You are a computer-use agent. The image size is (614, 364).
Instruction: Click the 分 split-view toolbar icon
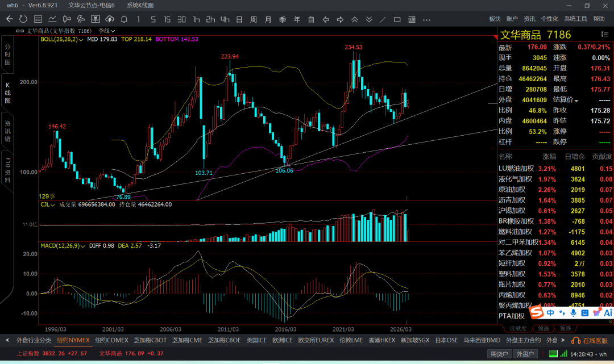(x=81, y=19)
